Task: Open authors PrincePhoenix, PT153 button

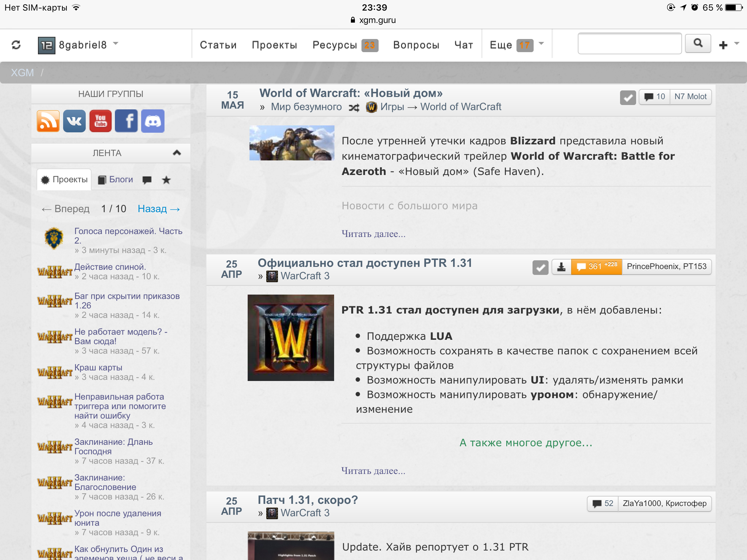Action: 667,267
